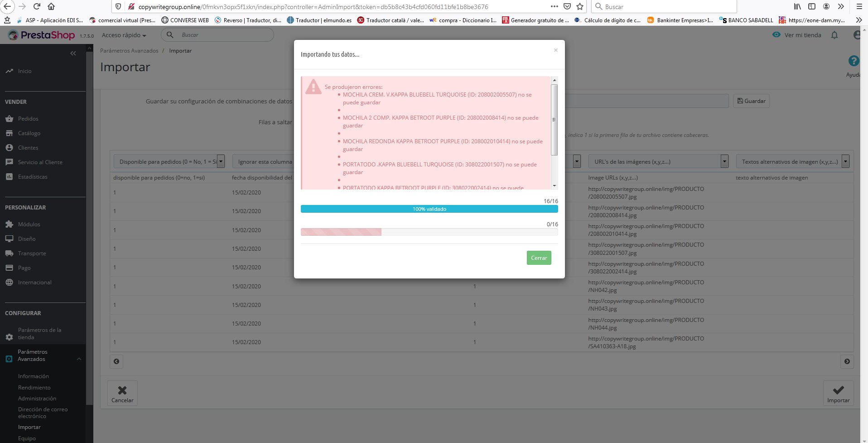868x443 pixels.
Task: Click the error list scrollbar thumb
Action: pos(555,120)
